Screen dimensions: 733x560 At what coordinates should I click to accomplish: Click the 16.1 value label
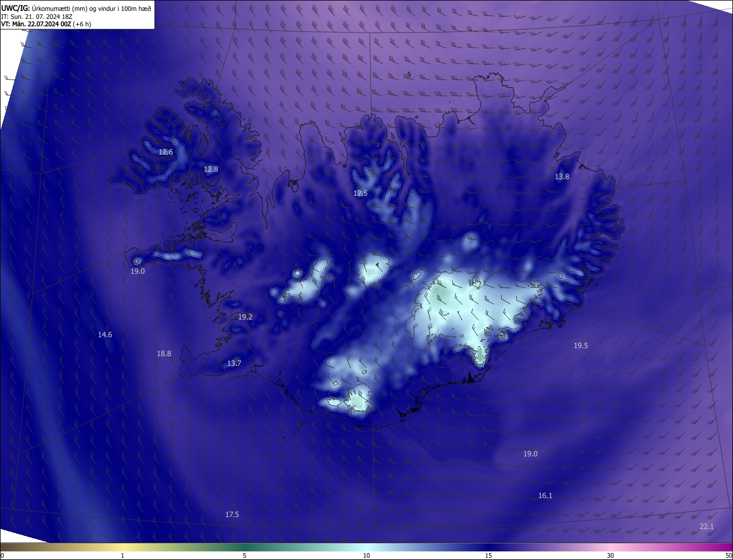tap(545, 496)
